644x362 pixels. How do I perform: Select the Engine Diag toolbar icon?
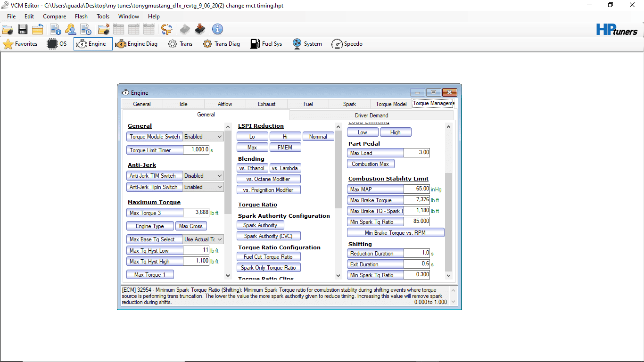pyautogui.click(x=136, y=44)
